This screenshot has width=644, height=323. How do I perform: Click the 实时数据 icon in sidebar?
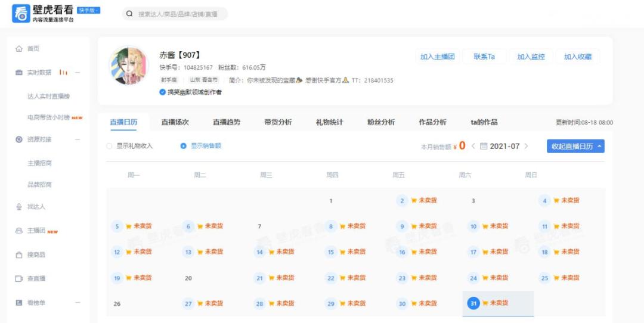tap(19, 73)
